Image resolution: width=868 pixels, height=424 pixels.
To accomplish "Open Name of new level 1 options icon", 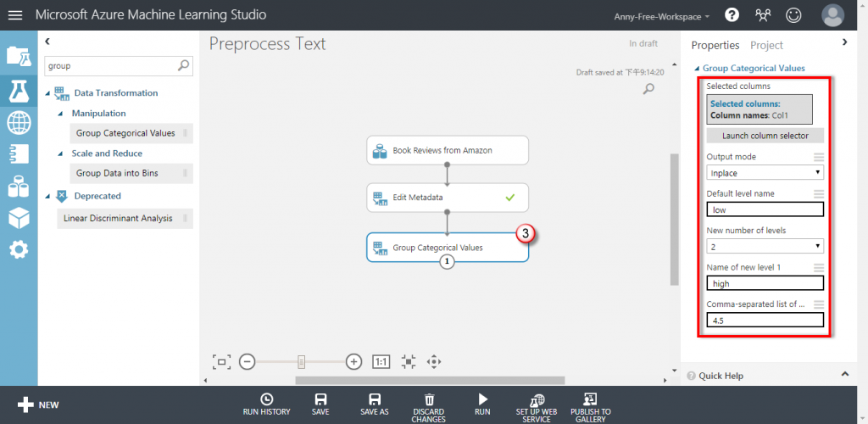I will tap(819, 268).
